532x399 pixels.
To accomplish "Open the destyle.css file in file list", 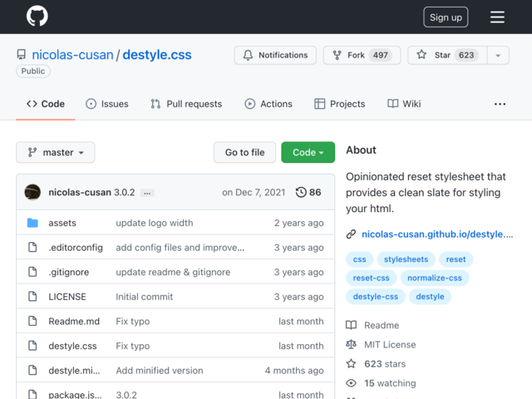I will point(72,346).
